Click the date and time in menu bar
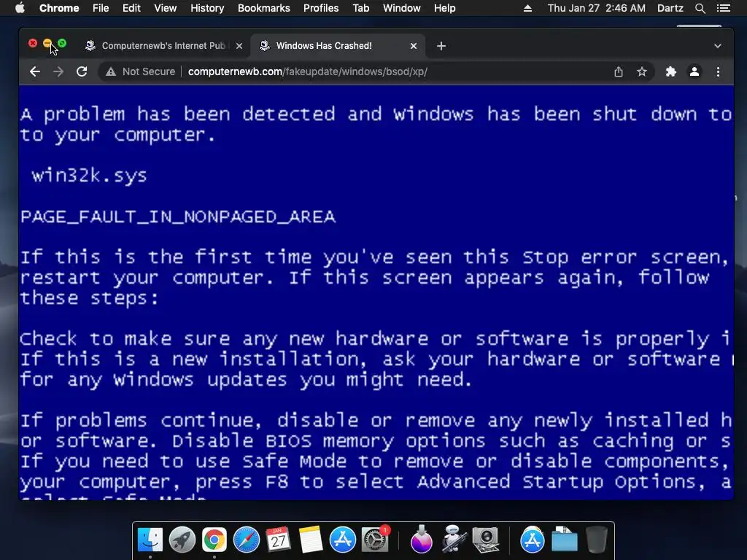The image size is (747, 560). tap(597, 8)
